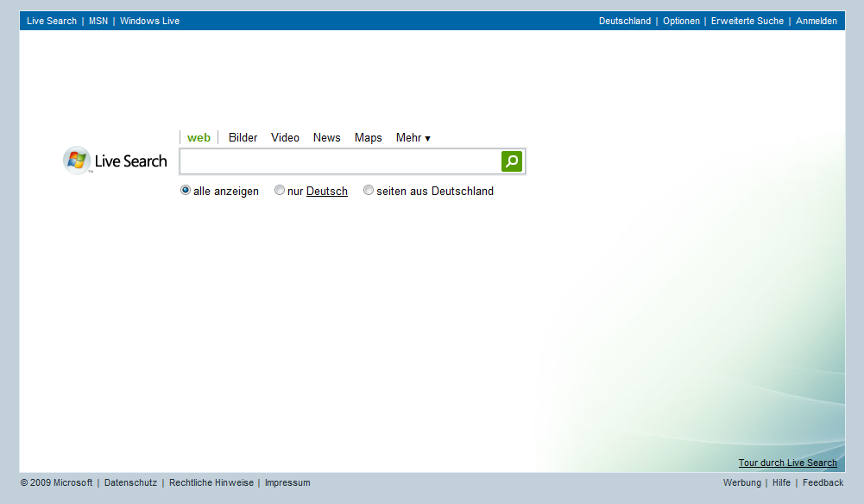Screen dimensions: 864x504
Task: Click the Feedback footer link
Action: tap(823, 482)
